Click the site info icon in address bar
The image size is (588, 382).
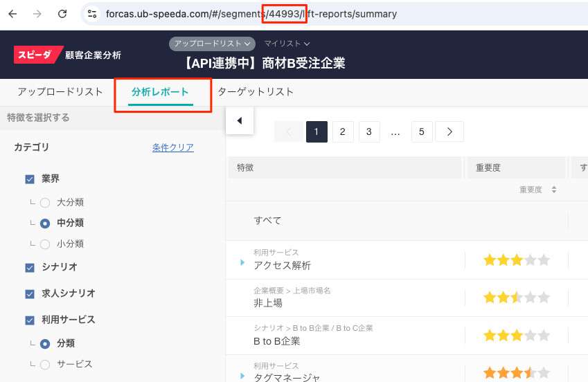coord(92,14)
